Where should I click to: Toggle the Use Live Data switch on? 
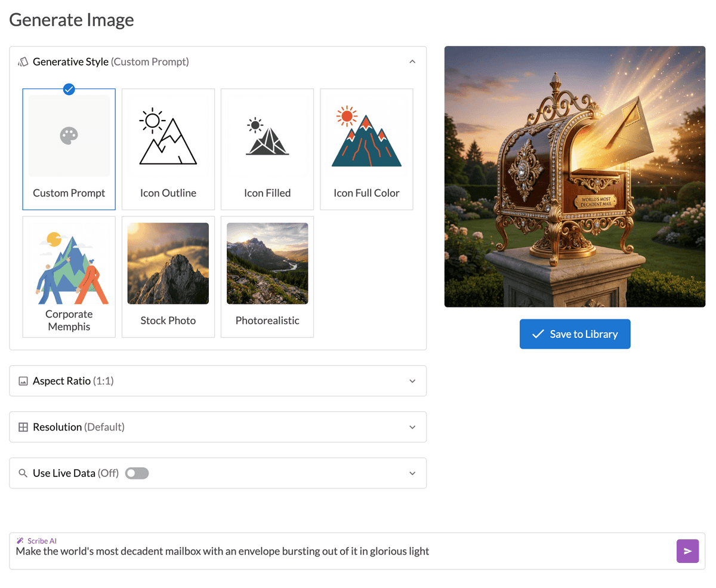coord(137,473)
